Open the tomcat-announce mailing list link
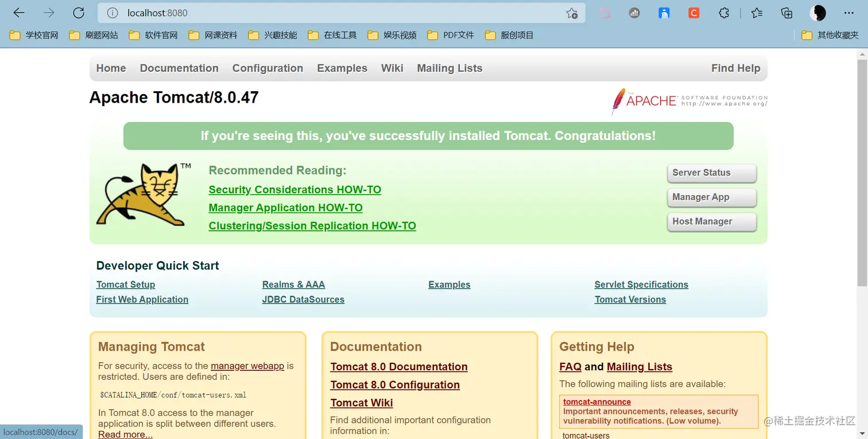Viewport: 868px width, 439px height. click(x=597, y=402)
